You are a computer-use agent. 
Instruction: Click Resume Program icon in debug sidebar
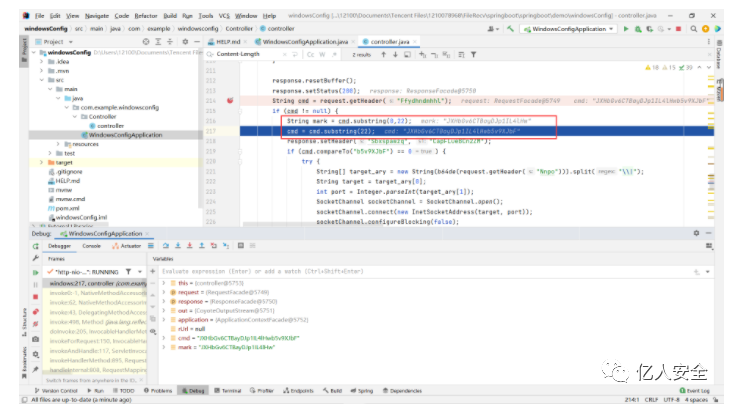pos(35,272)
